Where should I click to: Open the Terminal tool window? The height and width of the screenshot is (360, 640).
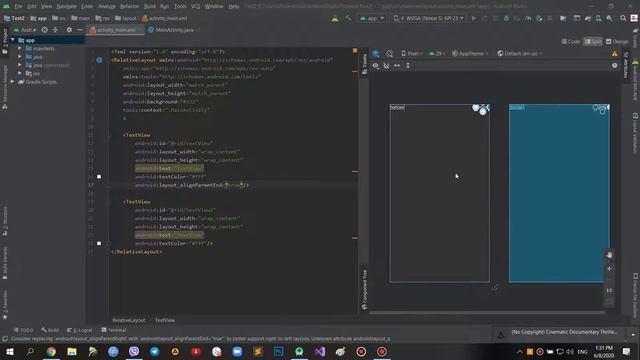click(x=113, y=330)
